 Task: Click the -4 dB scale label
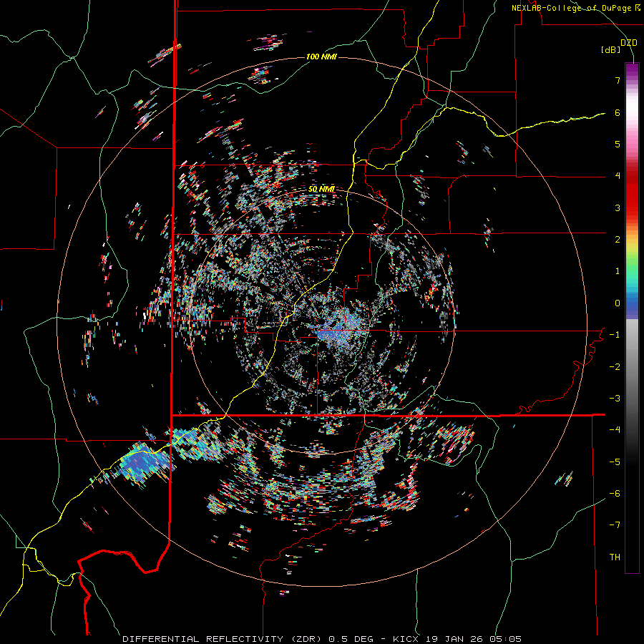615,430
